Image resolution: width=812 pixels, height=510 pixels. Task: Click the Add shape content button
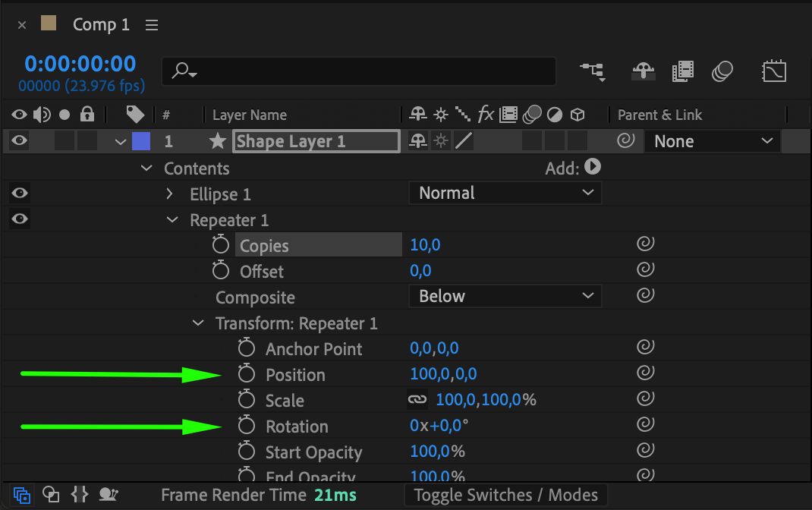tap(593, 167)
